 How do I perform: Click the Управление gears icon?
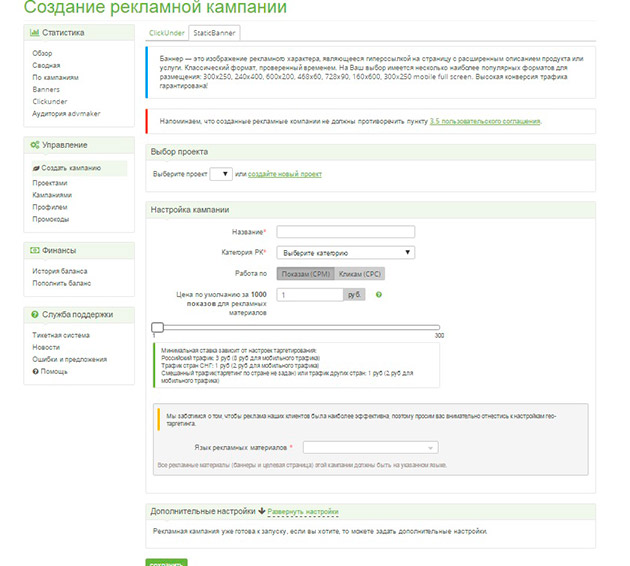click(x=35, y=145)
